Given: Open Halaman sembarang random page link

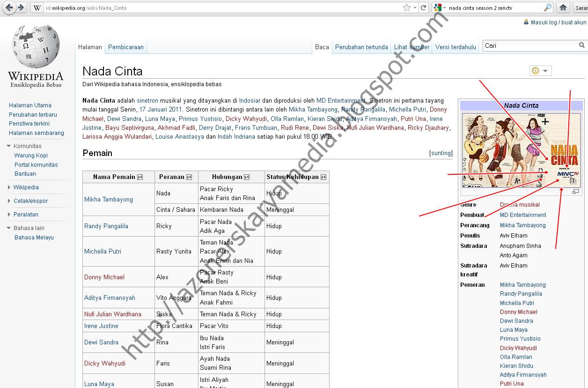Looking at the screenshot, I should click(37, 133).
